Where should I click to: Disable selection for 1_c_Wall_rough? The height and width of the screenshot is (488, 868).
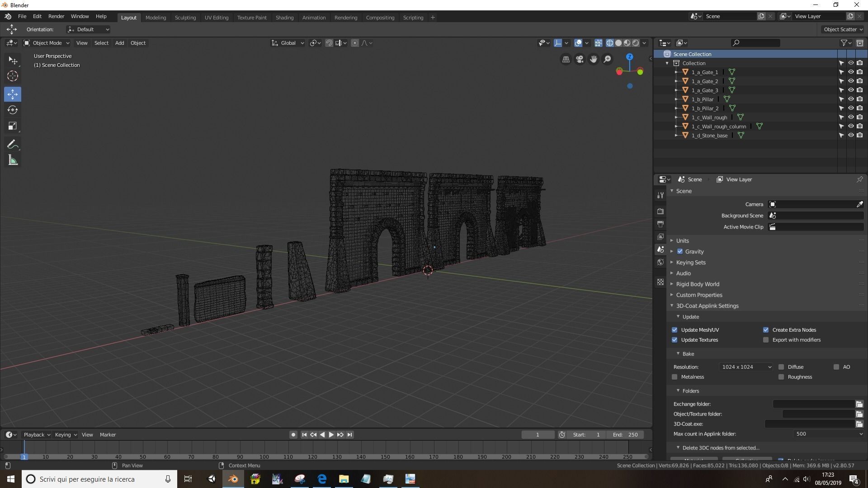841,117
